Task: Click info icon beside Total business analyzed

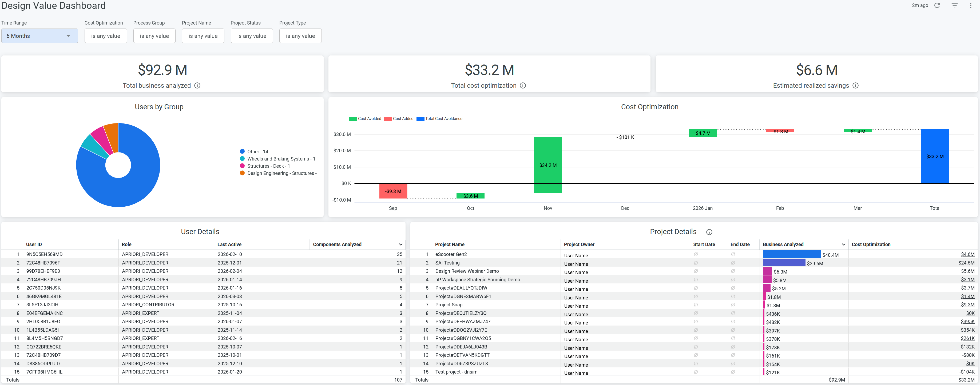Action: click(197, 86)
